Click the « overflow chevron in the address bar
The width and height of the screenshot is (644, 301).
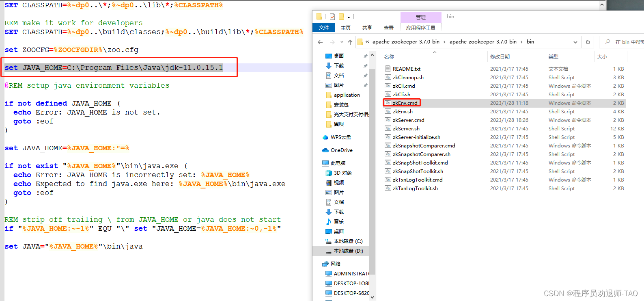pyautogui.click(x=367, y=42)
